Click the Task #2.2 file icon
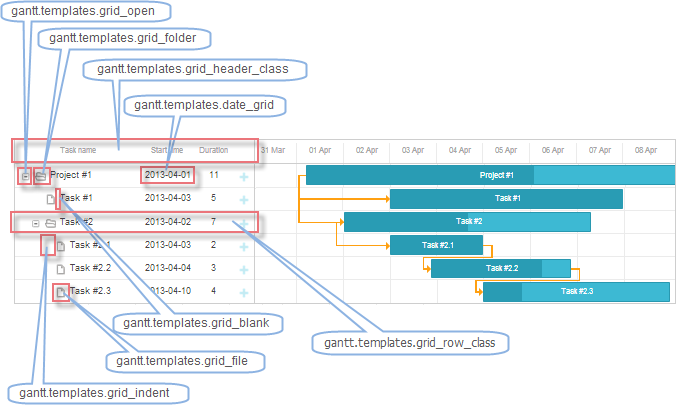The image size is (676, 405). pos(61,268)
